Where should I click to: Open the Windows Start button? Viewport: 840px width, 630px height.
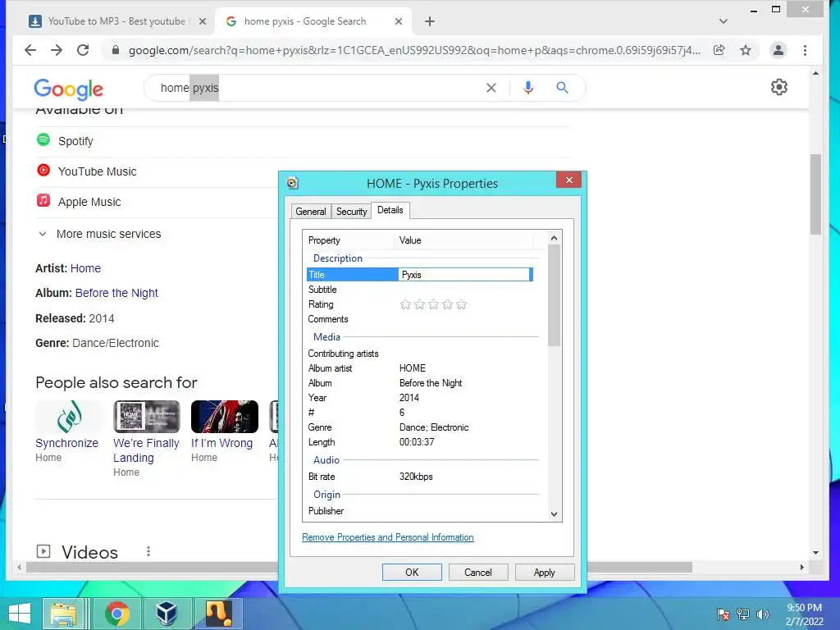20,614
